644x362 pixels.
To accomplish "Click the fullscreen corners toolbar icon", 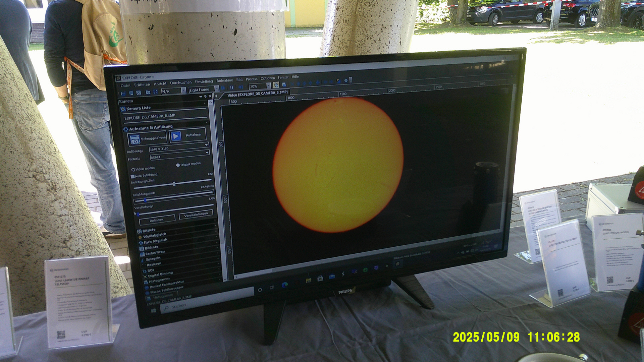I will [155, 92].
